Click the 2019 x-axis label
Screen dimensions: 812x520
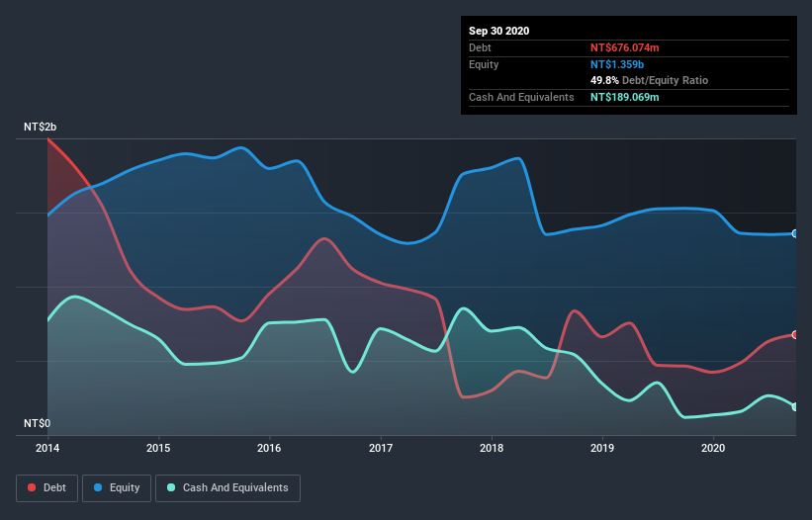point(602,448)
